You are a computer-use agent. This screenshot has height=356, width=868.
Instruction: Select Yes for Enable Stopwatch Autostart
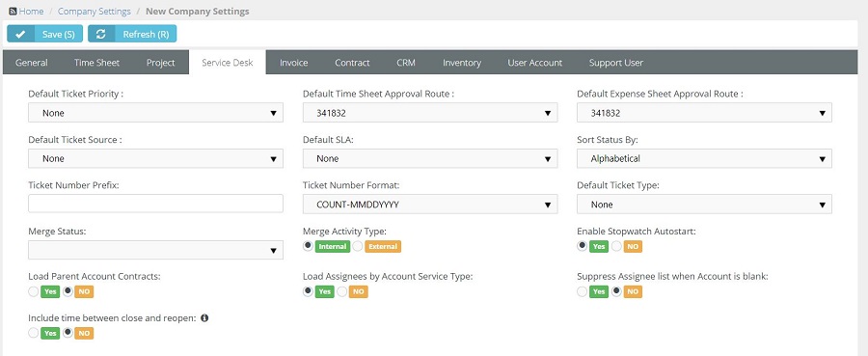click(582, 246)
